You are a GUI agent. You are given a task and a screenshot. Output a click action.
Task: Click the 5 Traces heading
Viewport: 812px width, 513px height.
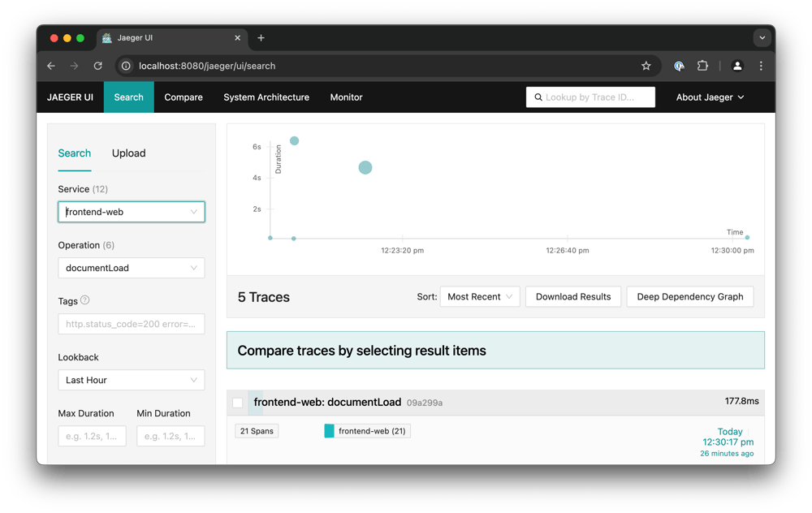point(264,297)
